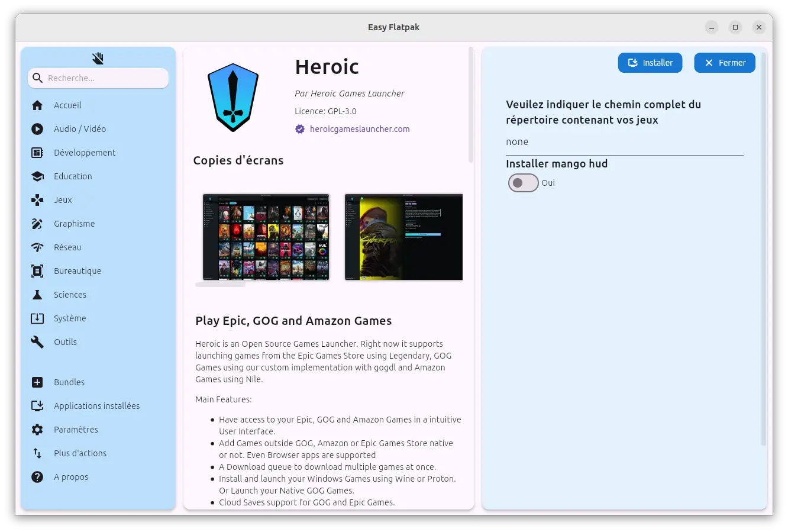This screenshot has width=788, height=532.
Task: Click the Bureautique document icon
Action: pyautogui.click(x=37, y=271)
